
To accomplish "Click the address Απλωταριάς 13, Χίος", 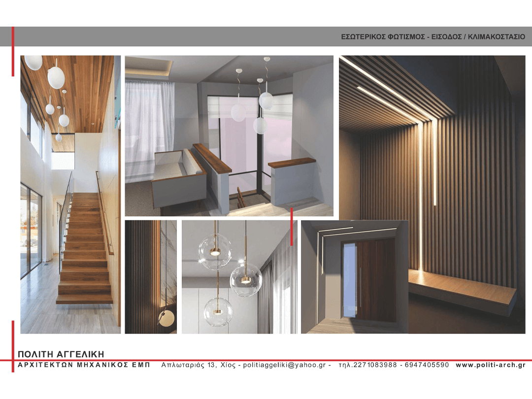I will click(198, 365).
